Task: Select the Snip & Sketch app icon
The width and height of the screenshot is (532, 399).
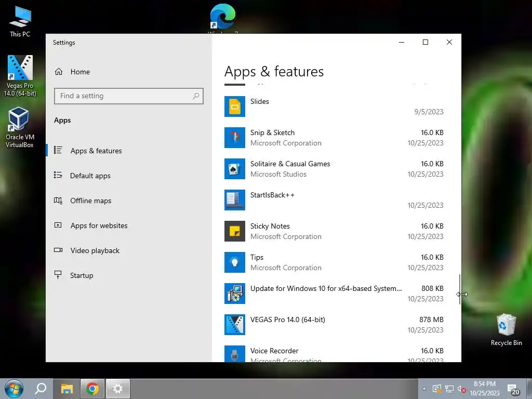Action: [x=234, y=138]
